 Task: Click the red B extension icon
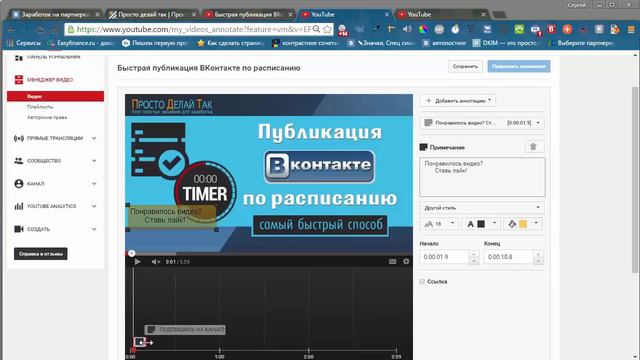(x=551, y=29)
